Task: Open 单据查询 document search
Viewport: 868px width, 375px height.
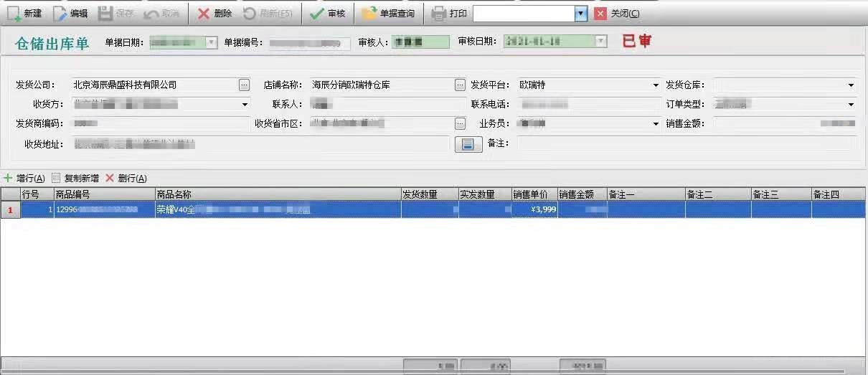Action: pyautogui.click(x=388, y=13)
